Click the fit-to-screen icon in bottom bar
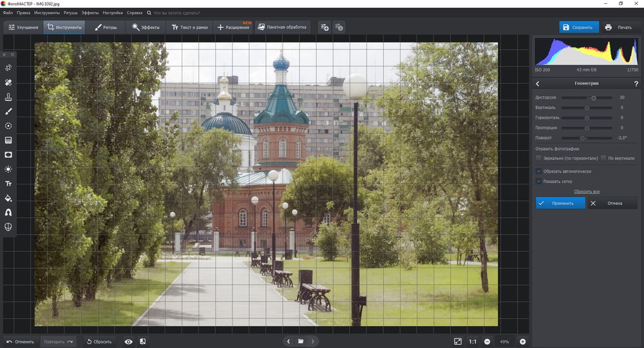 click(457, 342)
